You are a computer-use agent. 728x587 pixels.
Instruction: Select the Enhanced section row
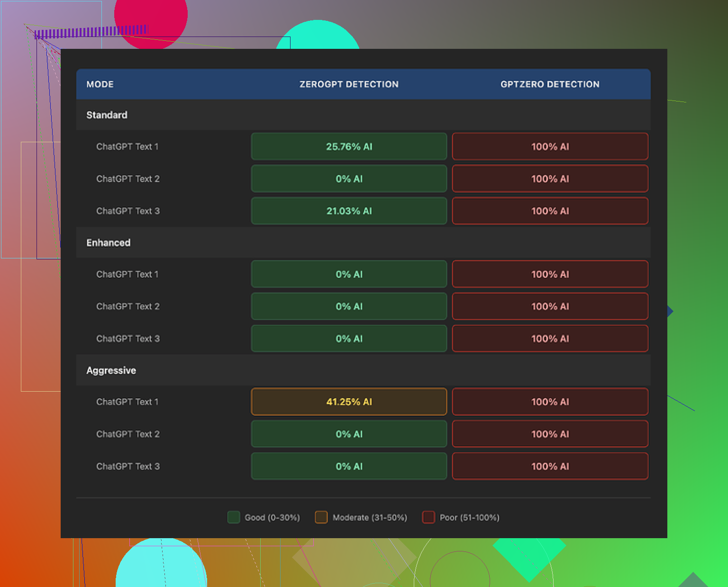(x=109, y=243)
